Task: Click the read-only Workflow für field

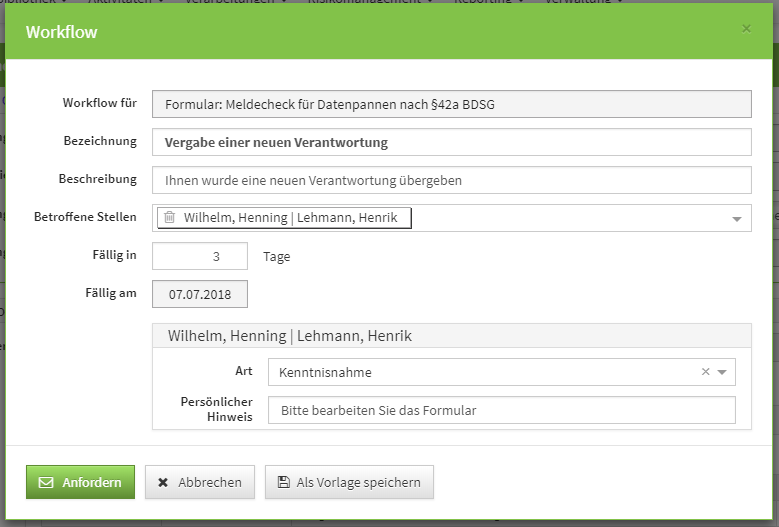Action: 451,104
